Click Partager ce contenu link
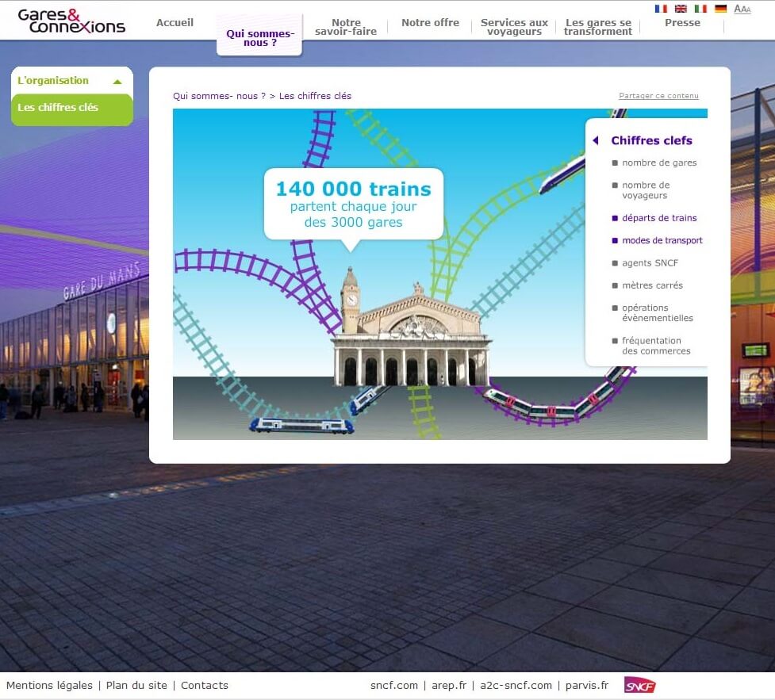775x700 pixels. (658, 96)
